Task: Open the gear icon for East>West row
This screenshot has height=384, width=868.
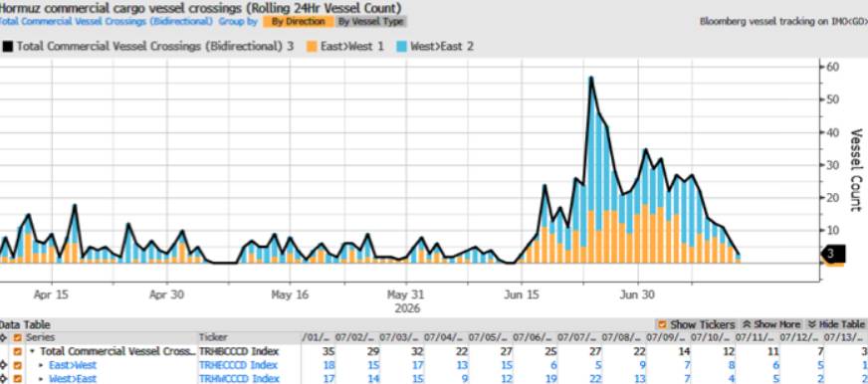Action: [x=3, y=365]
